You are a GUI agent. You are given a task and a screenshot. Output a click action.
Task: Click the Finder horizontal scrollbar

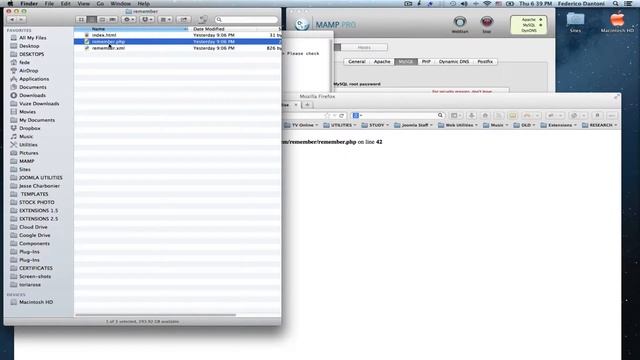[x=156, y=315]
